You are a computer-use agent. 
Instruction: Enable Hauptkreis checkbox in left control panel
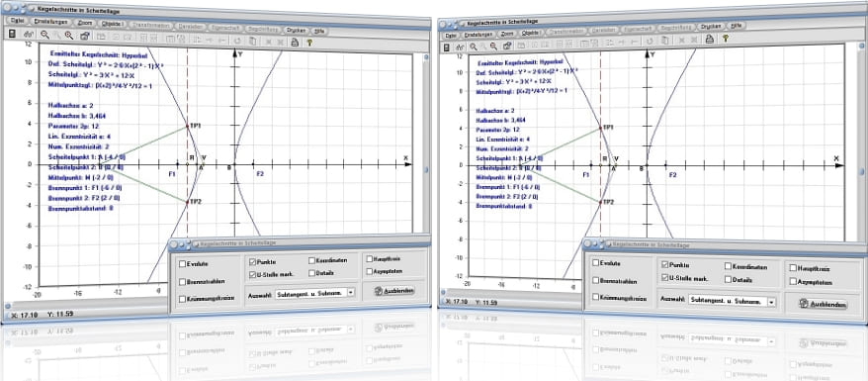[x=369, y=258]
